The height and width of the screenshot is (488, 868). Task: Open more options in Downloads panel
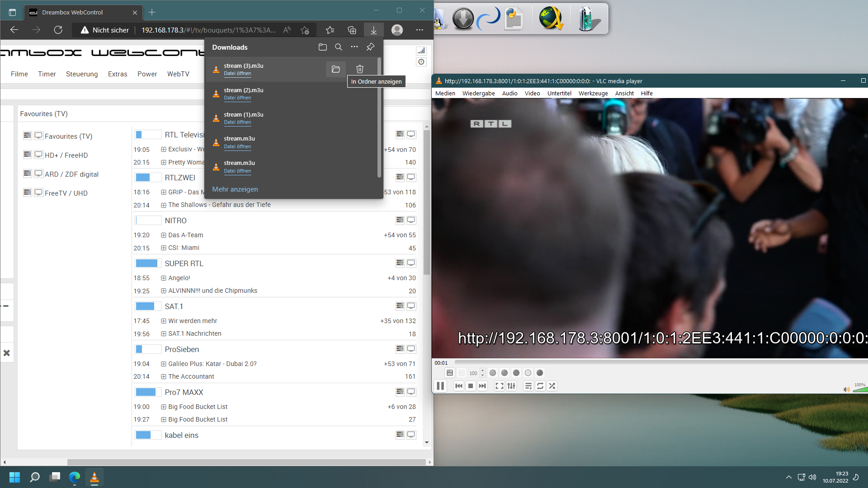click(x=354, y=47)
